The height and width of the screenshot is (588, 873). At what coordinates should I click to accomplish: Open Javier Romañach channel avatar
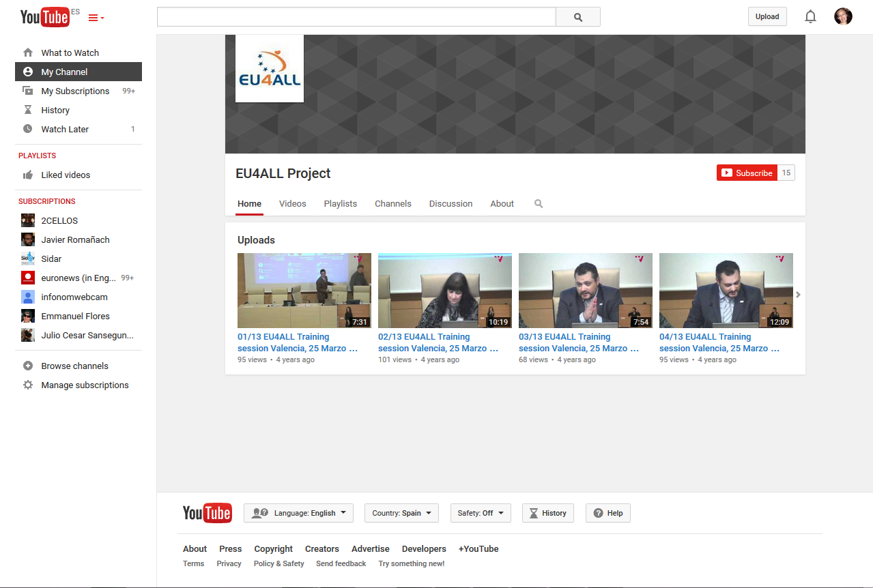pyautogui.click(x=28, y=239)
